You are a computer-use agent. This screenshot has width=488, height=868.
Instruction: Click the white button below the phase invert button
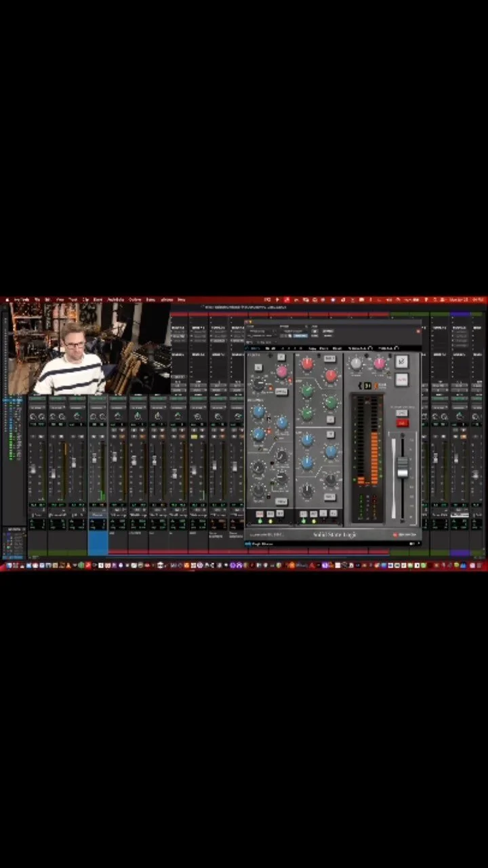point(402,380)
